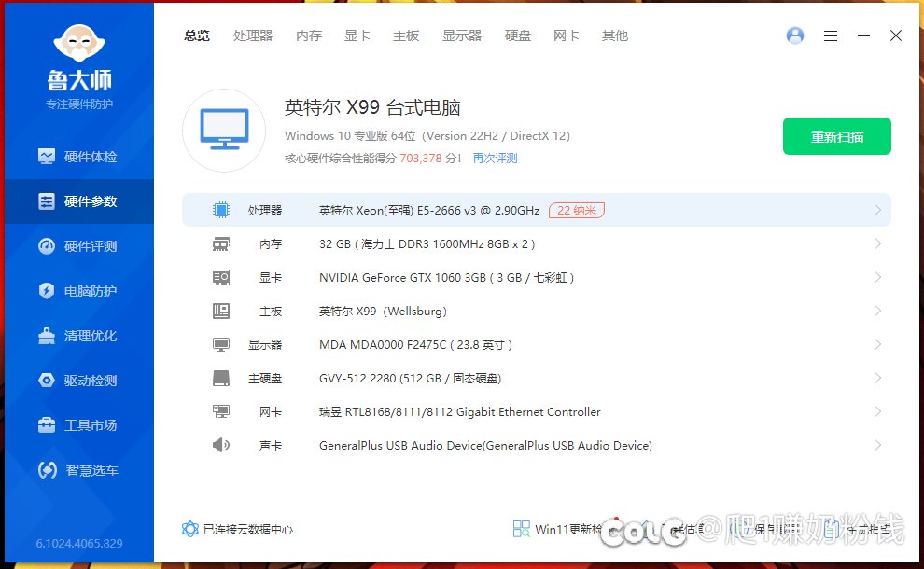Click the 清理优化 broom icon
The width and height of the screenshot is (924, 569).
tap(47, 336)
